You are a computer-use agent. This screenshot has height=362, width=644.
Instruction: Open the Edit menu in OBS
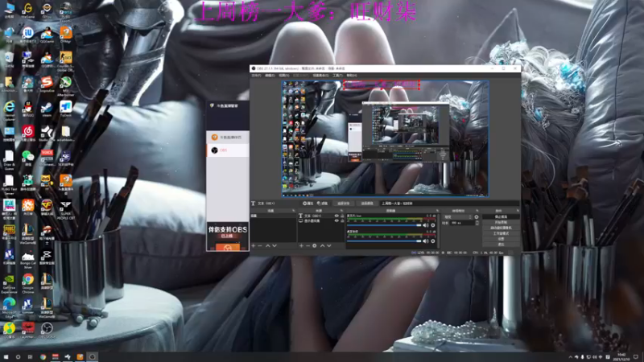click(x=270, y=76)
